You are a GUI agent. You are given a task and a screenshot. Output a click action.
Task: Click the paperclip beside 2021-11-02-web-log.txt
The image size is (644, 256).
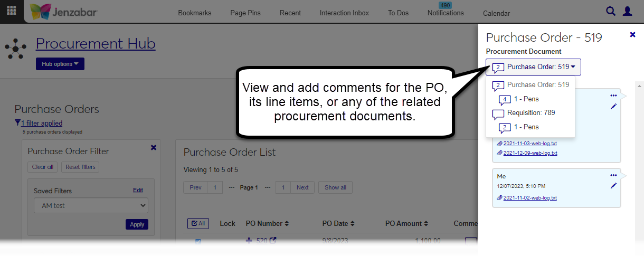500,198
